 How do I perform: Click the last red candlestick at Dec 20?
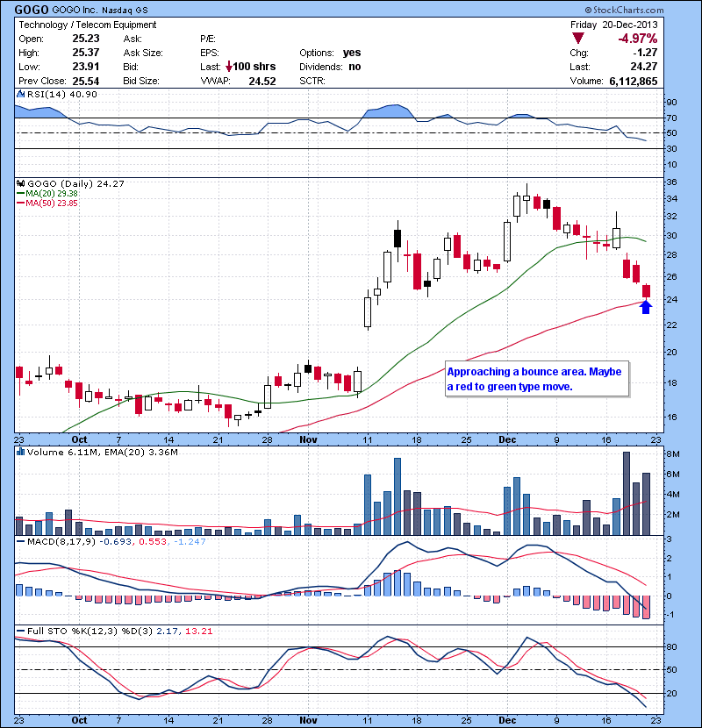tap(646, 290)
